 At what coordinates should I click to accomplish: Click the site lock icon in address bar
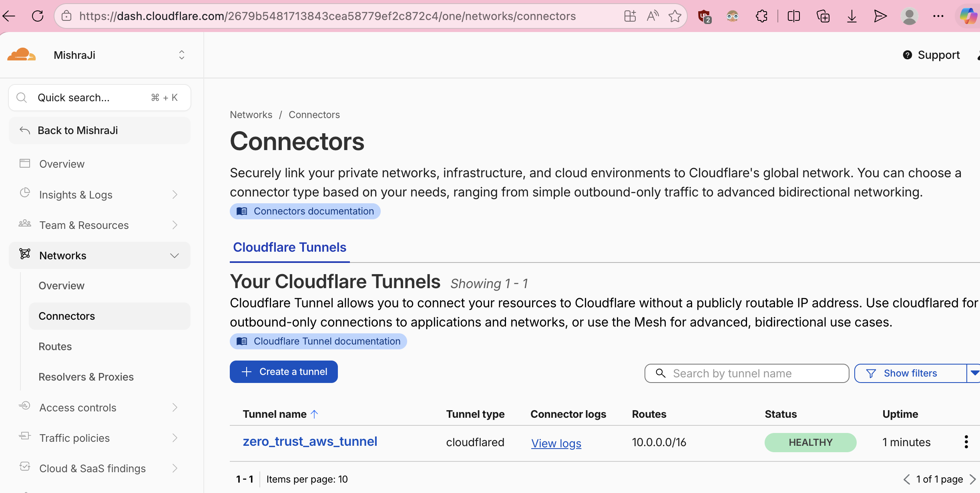[x=66, y=16]
